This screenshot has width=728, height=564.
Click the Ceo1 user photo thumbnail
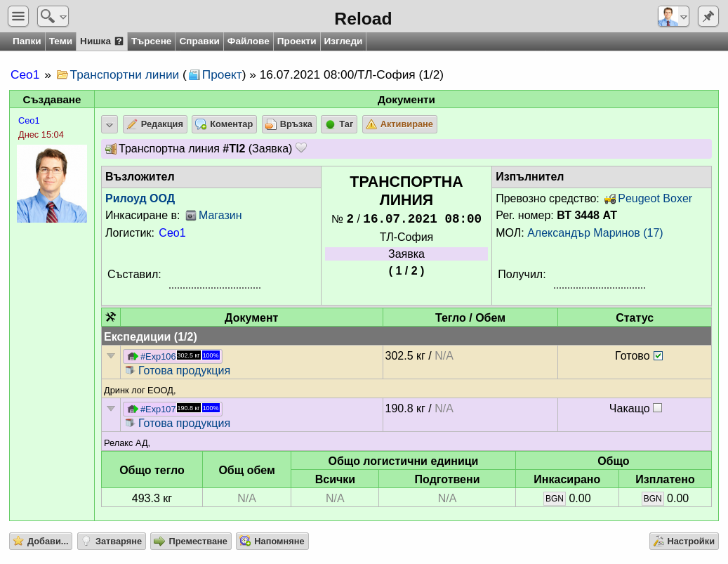(52, 183)
